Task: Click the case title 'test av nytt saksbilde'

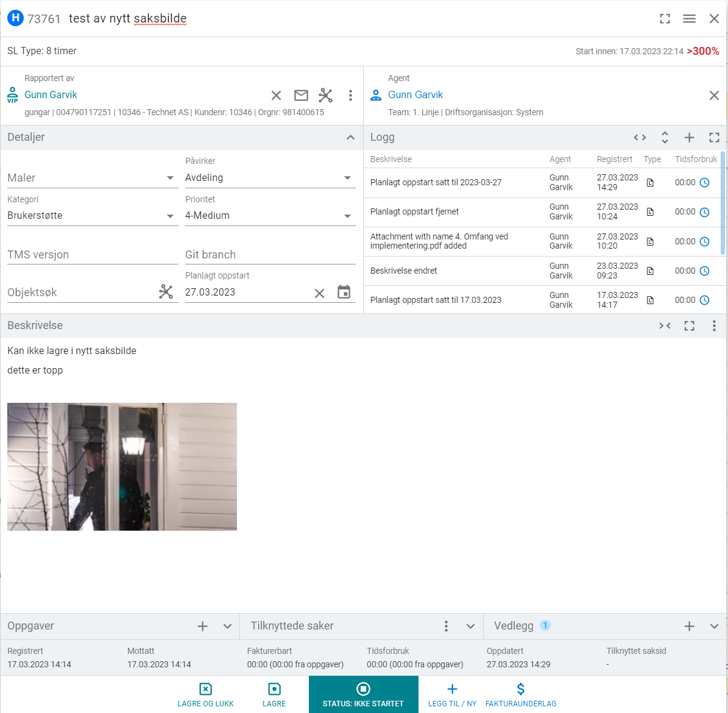Action: click(128, 18)
